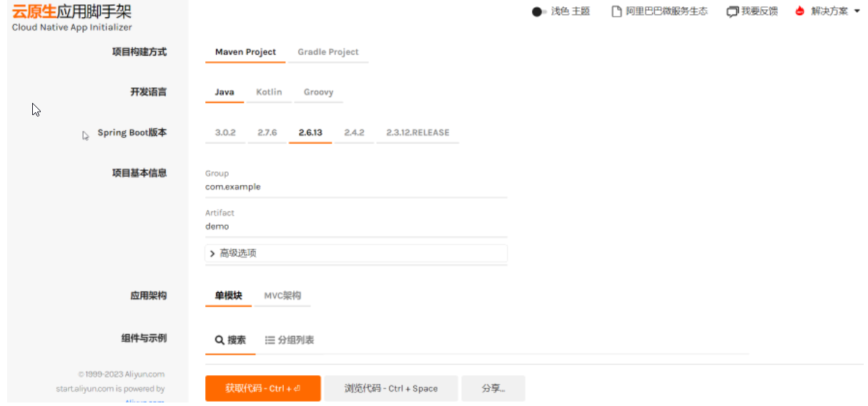Select Spring Boot version 2.6.13
Image resolution: width=868 pixels, height=406 pixels.
[x=310, y=133]
